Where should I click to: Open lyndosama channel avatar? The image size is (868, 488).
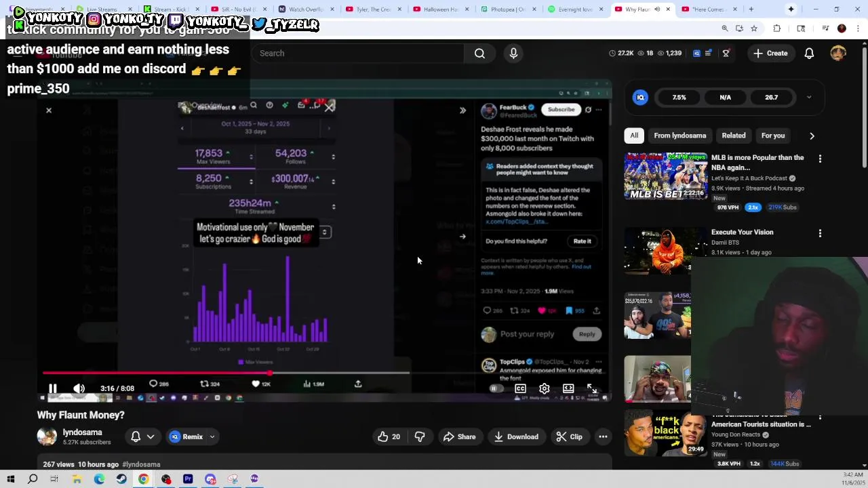coord(47,437)
